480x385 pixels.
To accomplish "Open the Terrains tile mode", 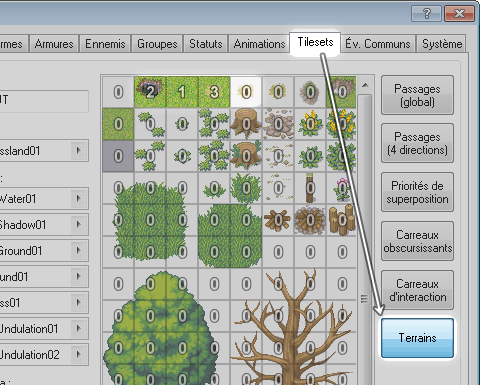I will (417, 338).
